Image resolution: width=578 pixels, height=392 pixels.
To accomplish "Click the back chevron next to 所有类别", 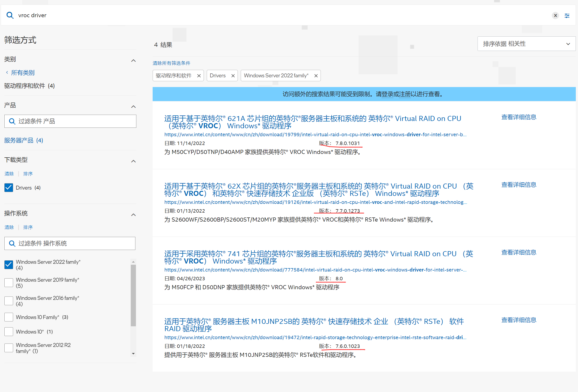I will coord(7,72).
